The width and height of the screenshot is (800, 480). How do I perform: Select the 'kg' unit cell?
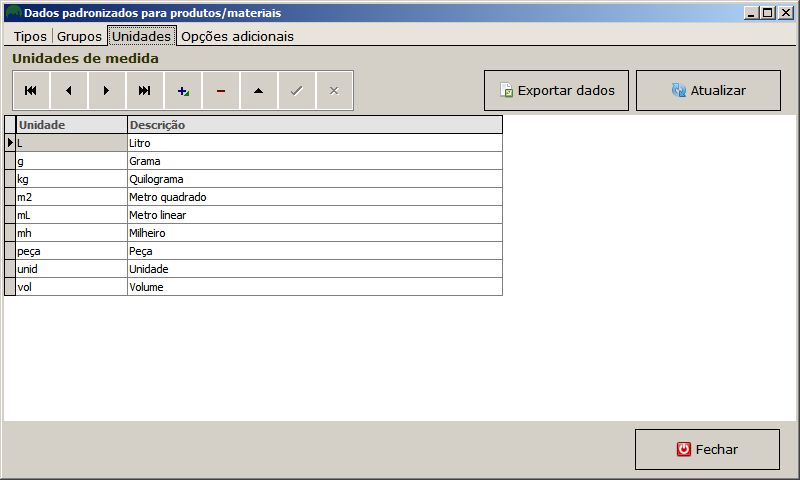point(71,179)
